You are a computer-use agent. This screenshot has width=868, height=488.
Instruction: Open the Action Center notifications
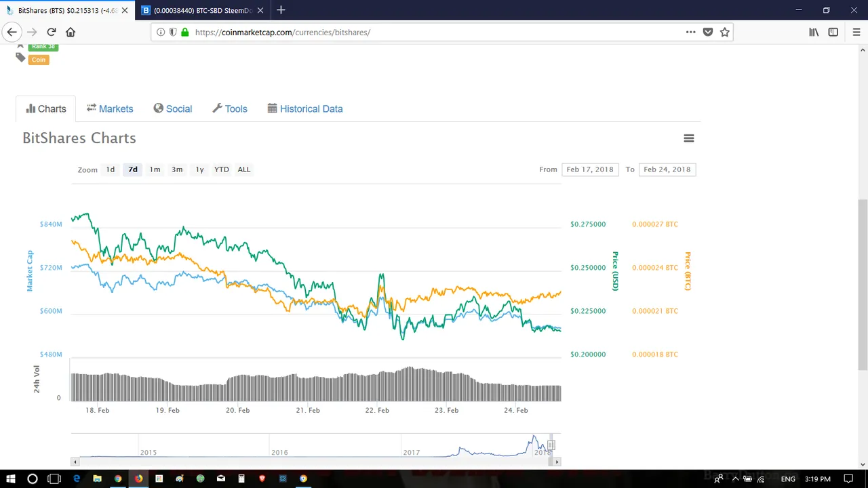pyautogui.click(x=848, y=479)
